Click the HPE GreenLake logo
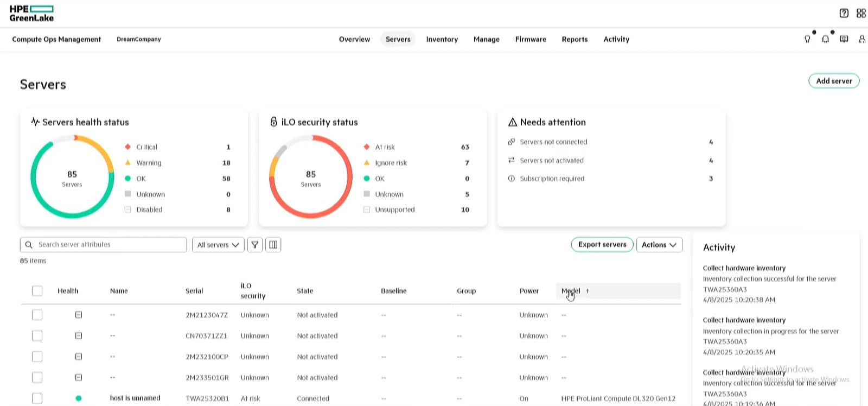 click(x=31, y=14)
